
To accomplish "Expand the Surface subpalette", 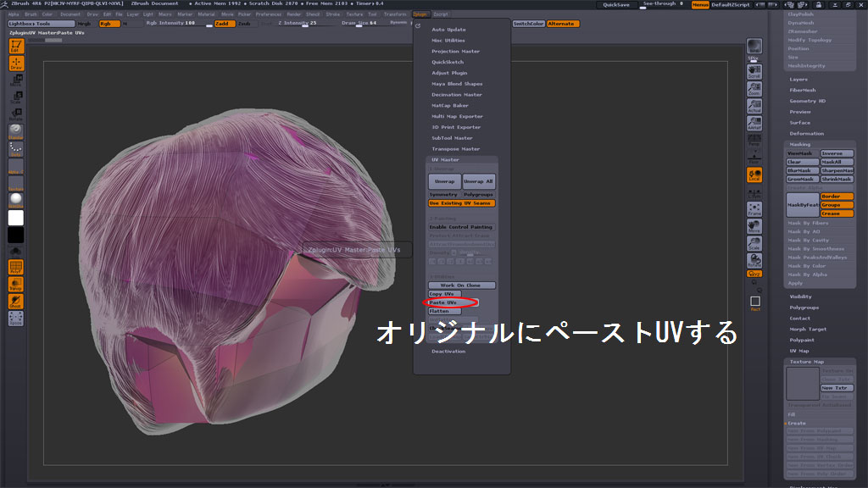I will tap(800, 123).
